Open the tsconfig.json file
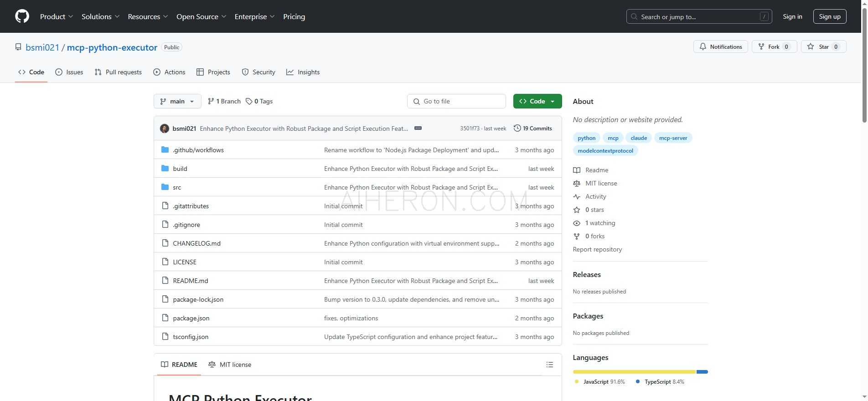Viewport: 868px width, 401px height. [191, 337]
